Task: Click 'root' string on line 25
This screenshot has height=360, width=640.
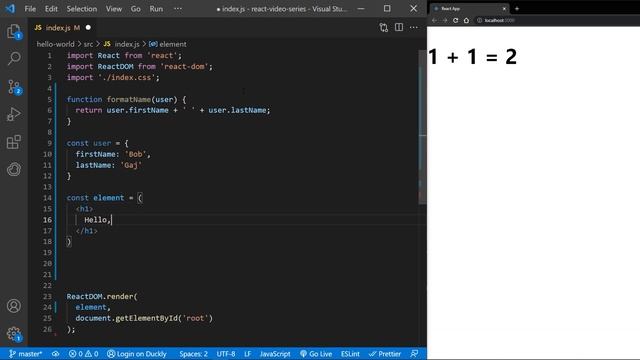Action: tap(195, 318)
